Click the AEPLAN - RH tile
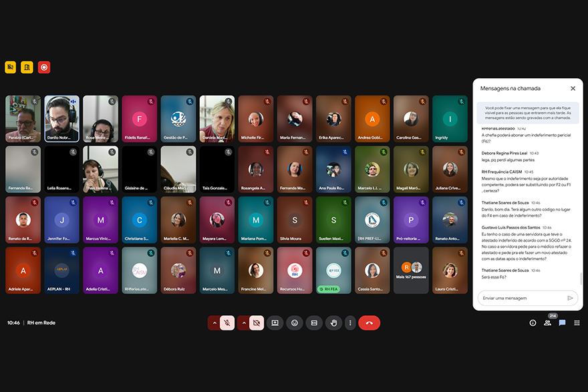Viewport: 588px width, 392px height. (x=62, y=270)
